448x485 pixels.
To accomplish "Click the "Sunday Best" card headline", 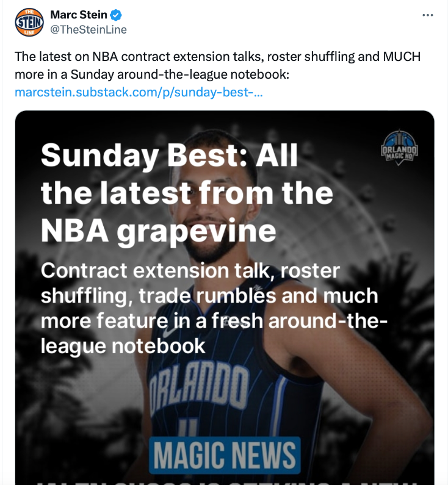I will (x=169, y=155).
